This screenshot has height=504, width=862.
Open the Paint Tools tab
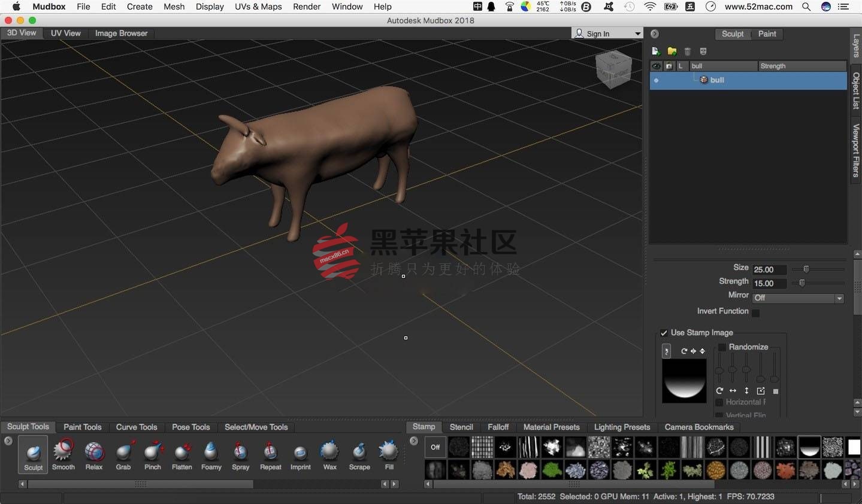click(83, 427)
